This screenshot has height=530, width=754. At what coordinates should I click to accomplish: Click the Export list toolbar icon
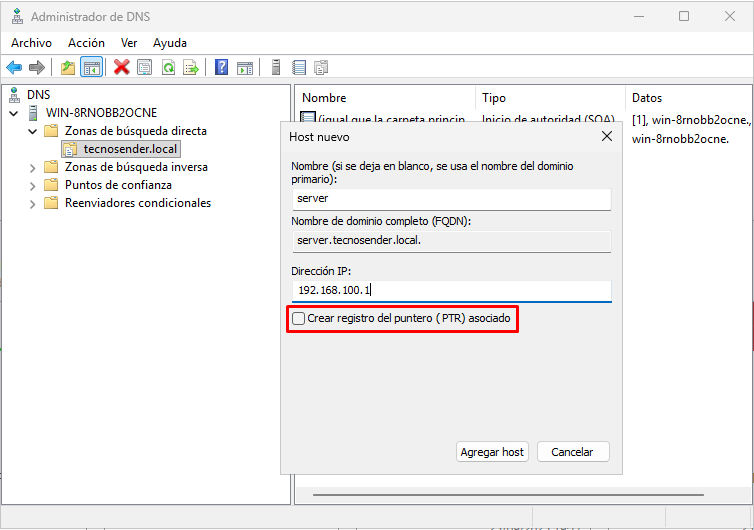pos(191,67)
